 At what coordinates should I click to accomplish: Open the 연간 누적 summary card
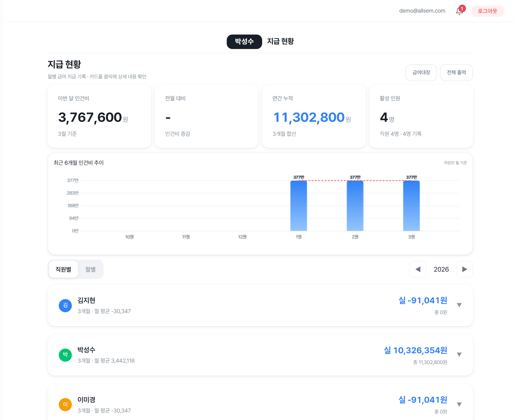coord(313,116)
